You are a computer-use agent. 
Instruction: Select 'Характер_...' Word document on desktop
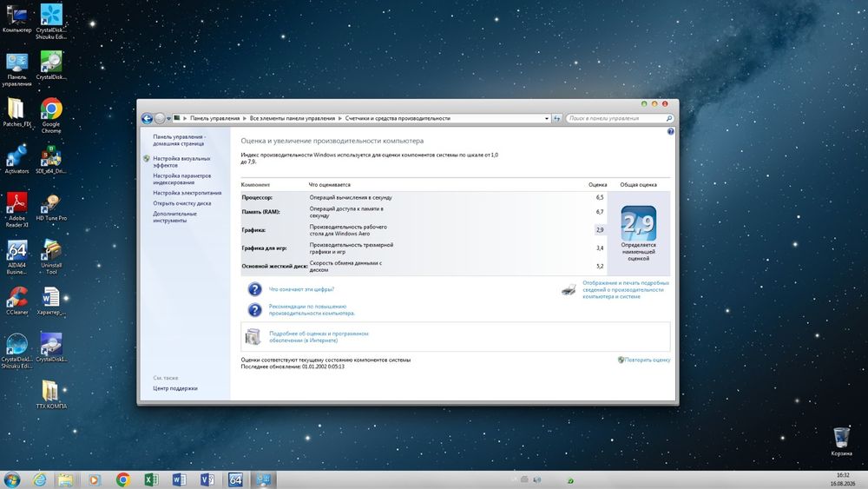pyautogui.click(x=51, y=301)
